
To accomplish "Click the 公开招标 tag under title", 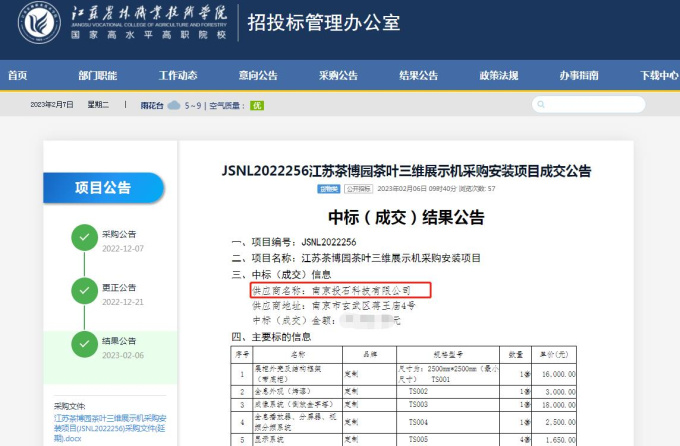I will point(358,188).
